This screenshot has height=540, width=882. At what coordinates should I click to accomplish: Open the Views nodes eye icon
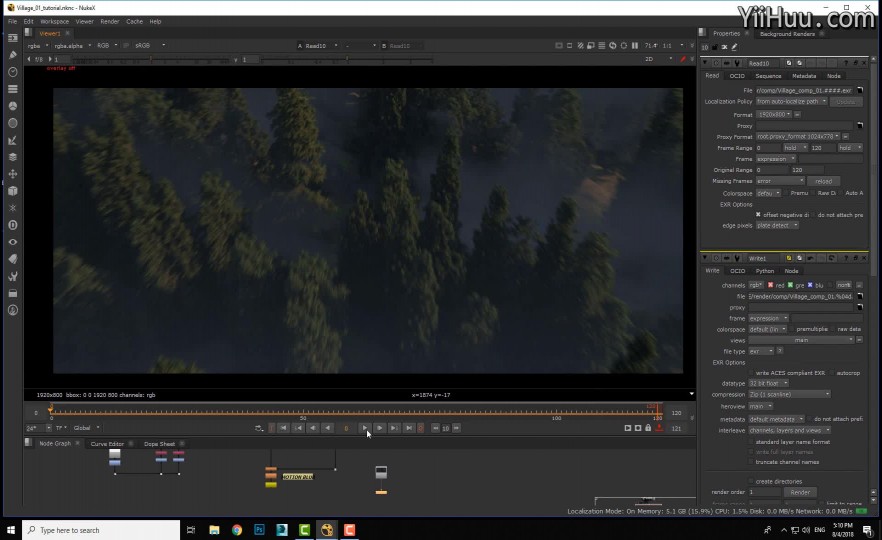12,242
